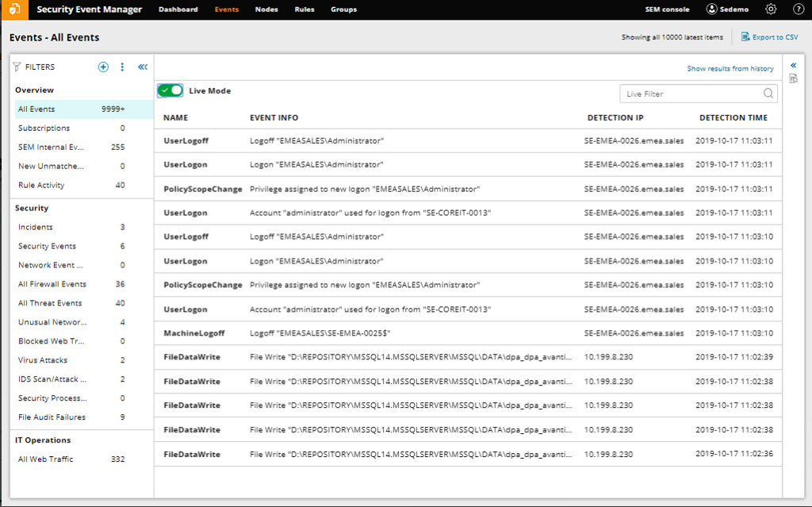812x507 pixels.
Task: Open the report details icon on right edge
Action: point(793,78)
